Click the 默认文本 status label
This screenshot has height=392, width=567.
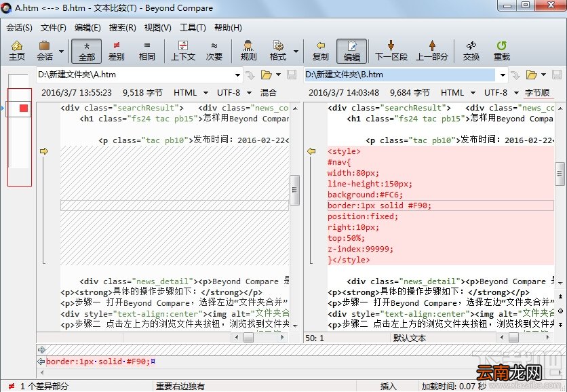click(x=410, y=338)
